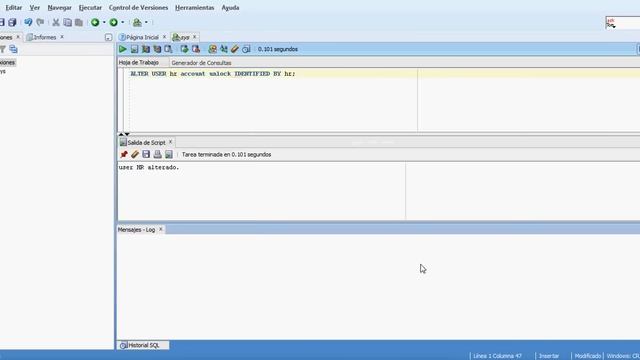This screenshot has height=360, width=640.
Task: Click the 'Tarea terminada en 0.101 segundos' status text
Action: tap(227, 155)
